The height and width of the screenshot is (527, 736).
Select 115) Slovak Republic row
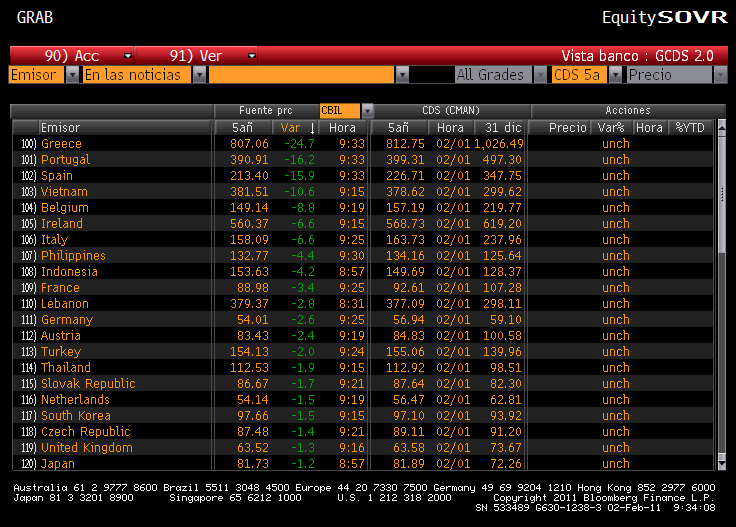[362, 383]
